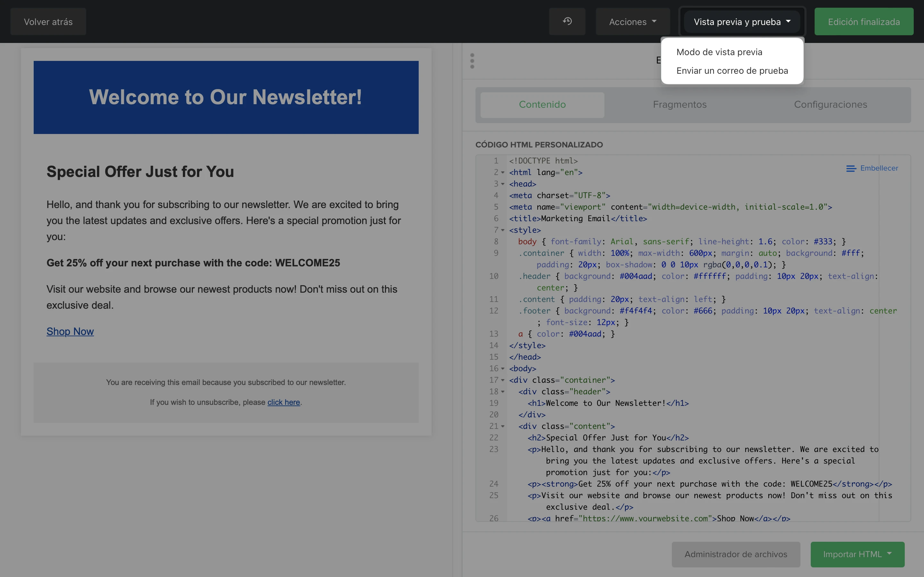This screenshot has height=577, width=924.
Task: Click the Embellecer code formatting icon
Action: [851, 168]
